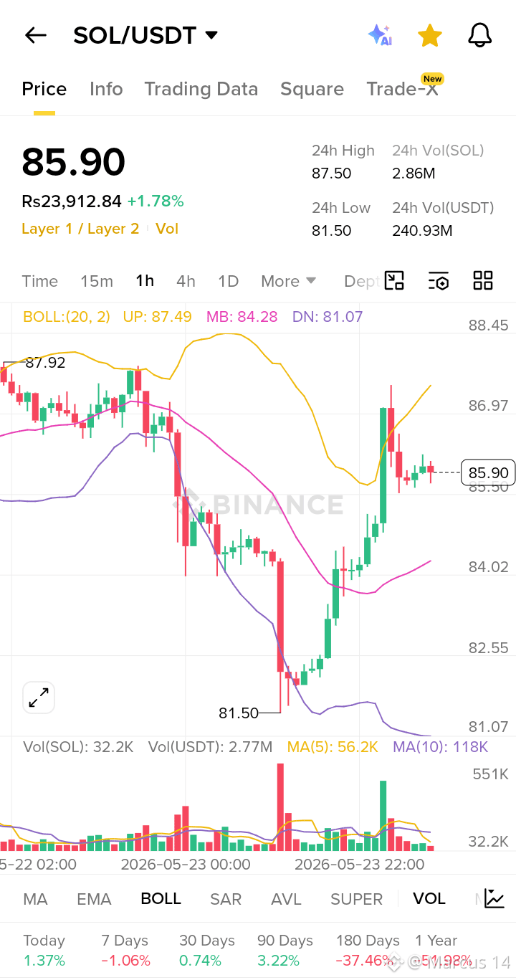Open the Square tab

[x=312, y=89]
